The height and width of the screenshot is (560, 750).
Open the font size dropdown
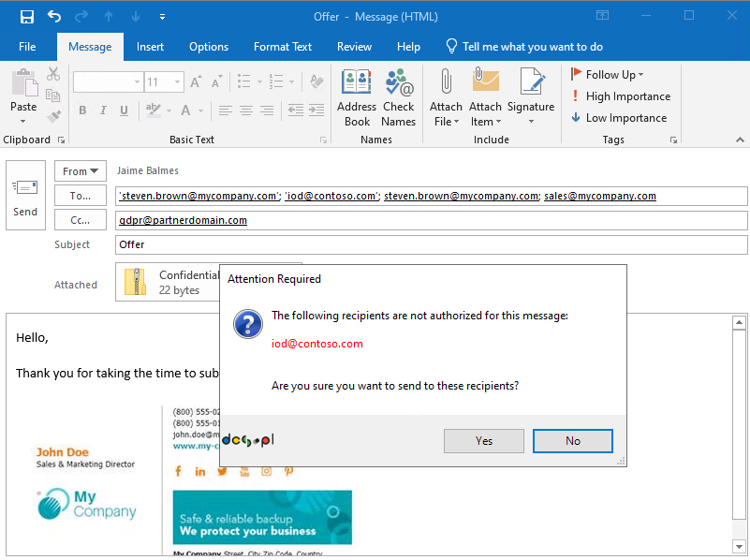coord(177,82)
